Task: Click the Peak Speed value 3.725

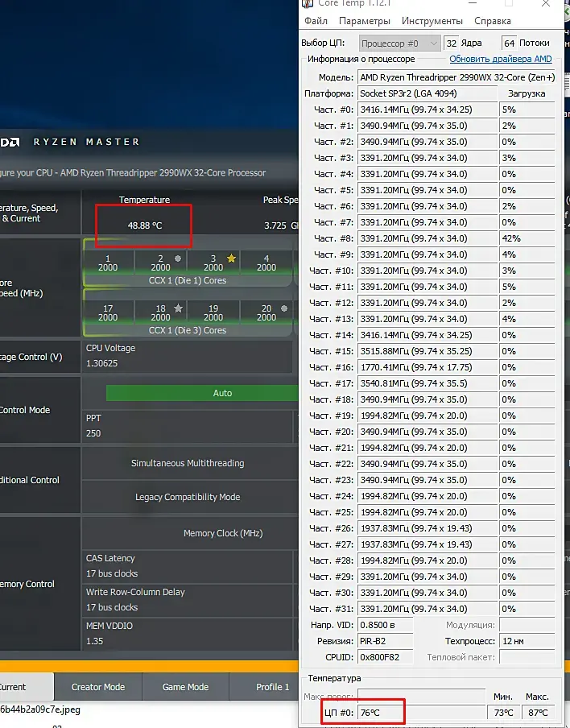Action: pyautogui.click(x=275, y=225)
